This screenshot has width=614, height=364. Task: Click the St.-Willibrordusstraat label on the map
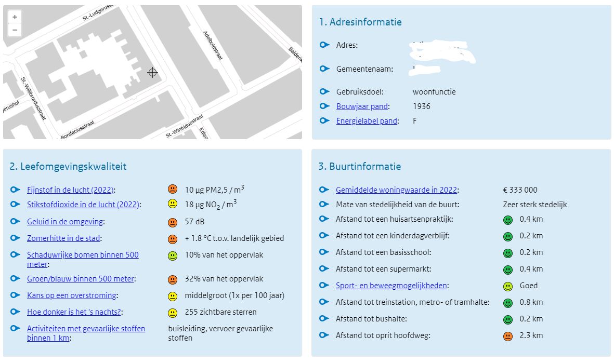click(33, 98)
